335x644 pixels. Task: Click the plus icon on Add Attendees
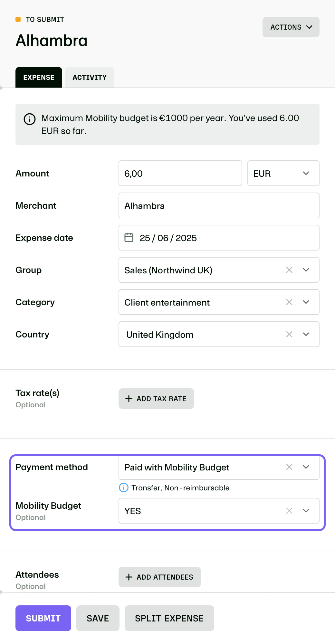[129, 577]
